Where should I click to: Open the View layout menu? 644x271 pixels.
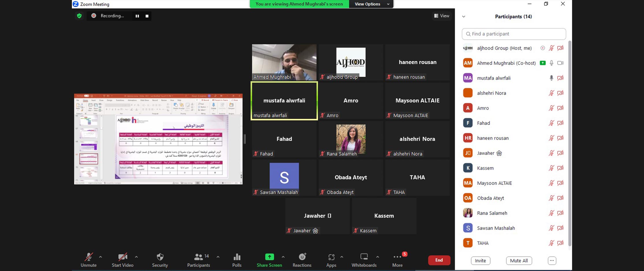pos(442,16)
